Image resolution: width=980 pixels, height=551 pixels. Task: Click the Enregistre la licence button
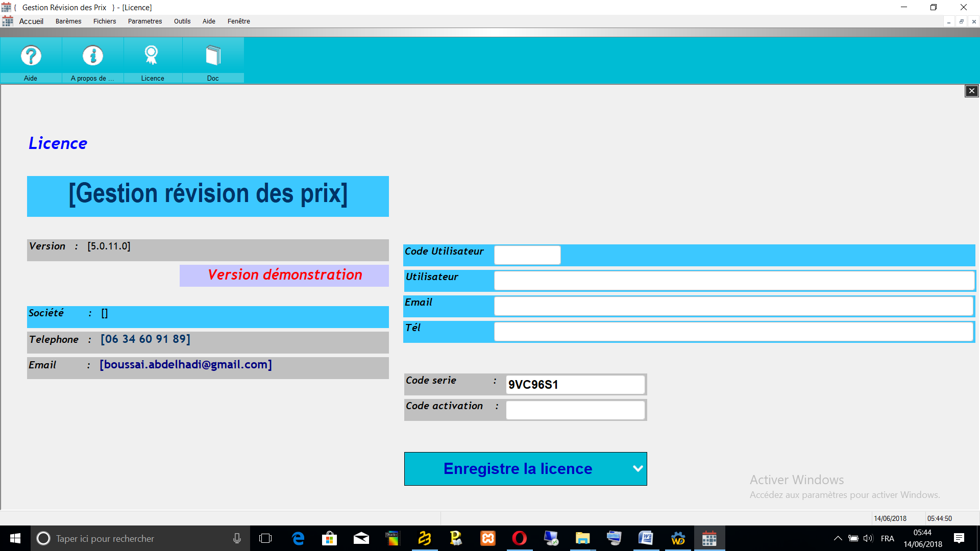point(518,468)
